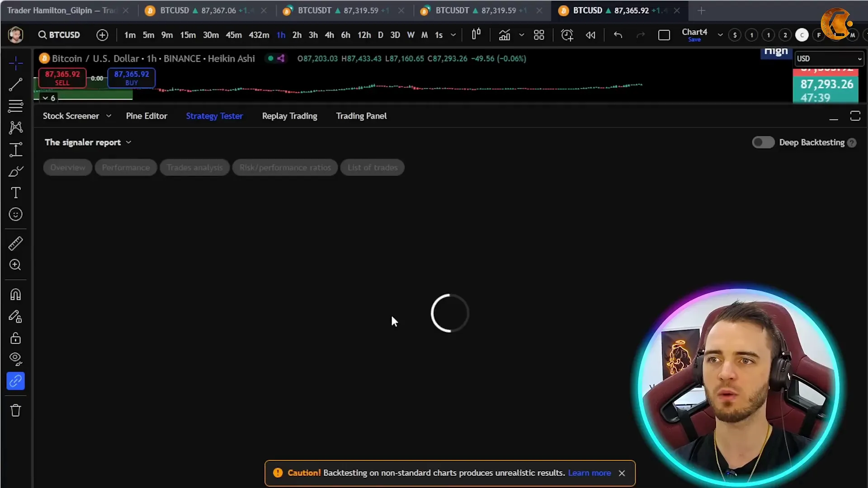
Task: Select the Risk/performance ratios tab
Action: click(285, 168)
